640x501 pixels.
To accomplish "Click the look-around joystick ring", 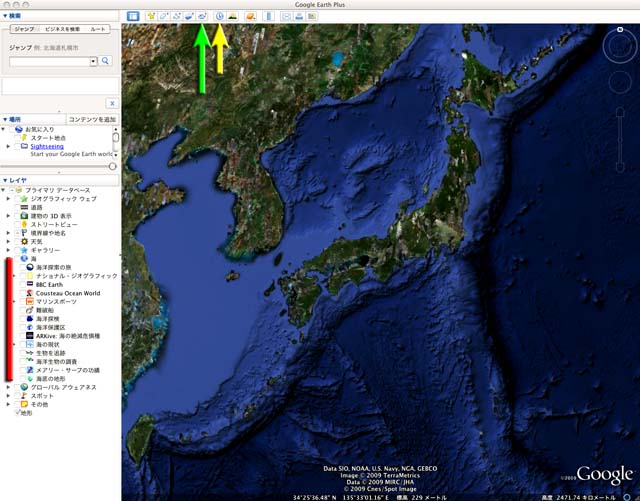I will coord(620,47).
